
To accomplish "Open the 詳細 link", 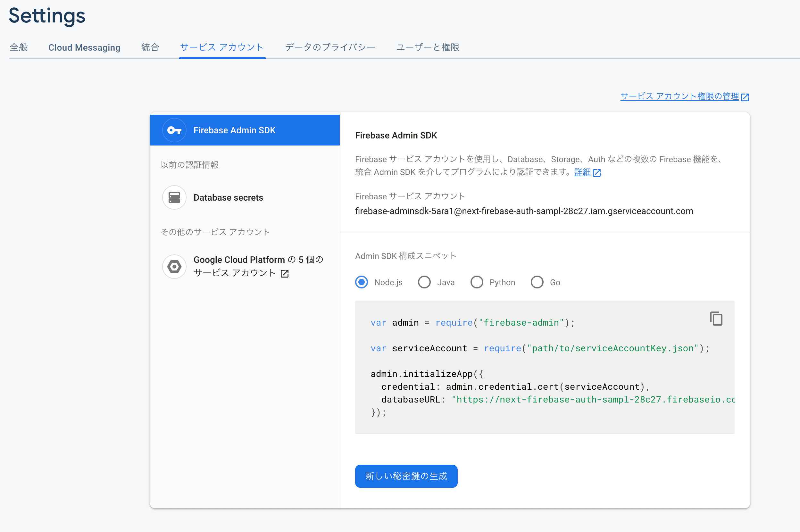I will point(582,172).
